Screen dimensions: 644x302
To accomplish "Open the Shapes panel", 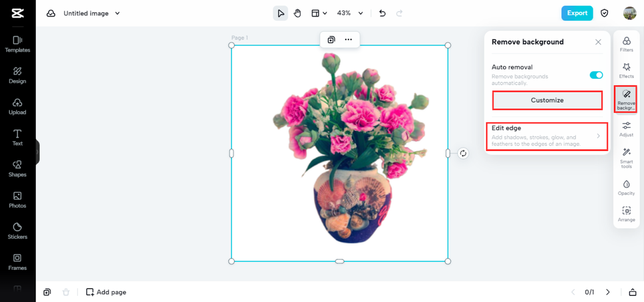I will point(18,169).
